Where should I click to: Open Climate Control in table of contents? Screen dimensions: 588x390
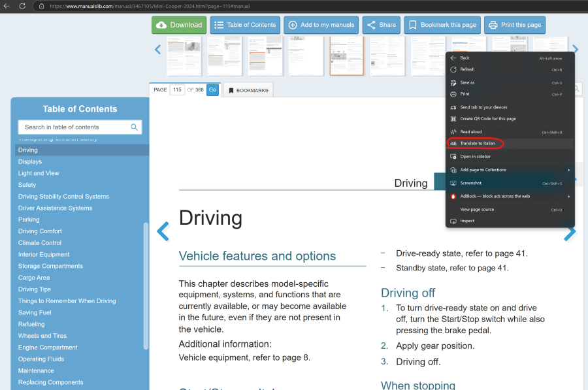coord(39,243)
